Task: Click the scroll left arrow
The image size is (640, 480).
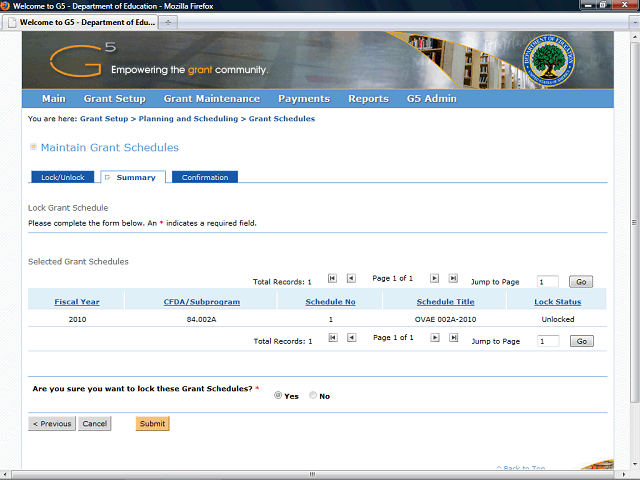Action: coord(4,474)
